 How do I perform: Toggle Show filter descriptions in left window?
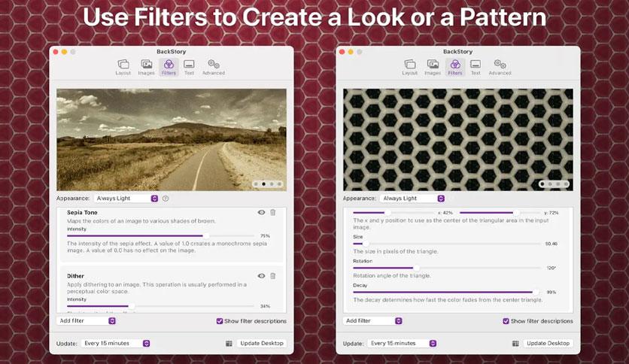(x=220, y=321)
